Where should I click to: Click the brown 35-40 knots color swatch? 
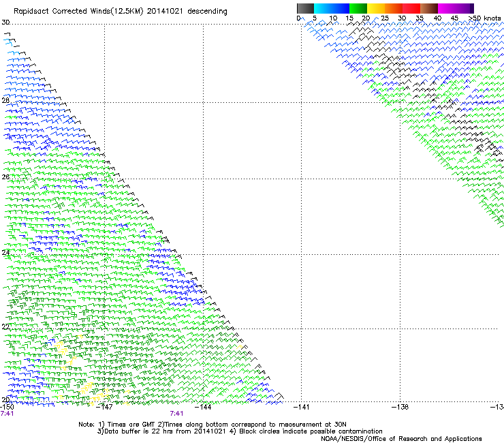429,8
